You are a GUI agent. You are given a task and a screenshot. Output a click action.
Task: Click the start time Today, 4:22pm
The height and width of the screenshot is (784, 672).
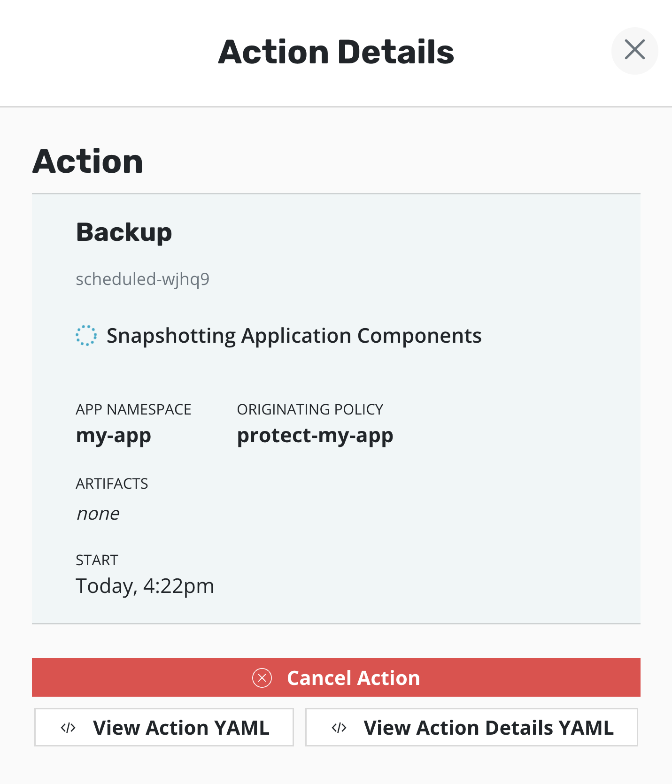click(x=145, y=586)
